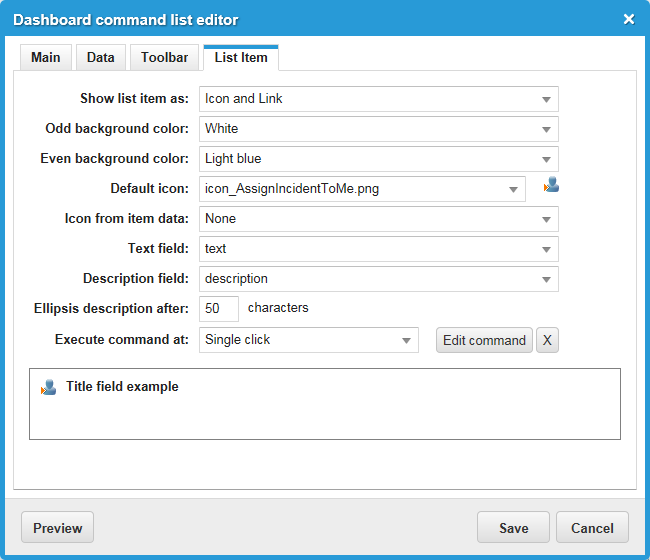Click the Edit command button

[484, 340]
